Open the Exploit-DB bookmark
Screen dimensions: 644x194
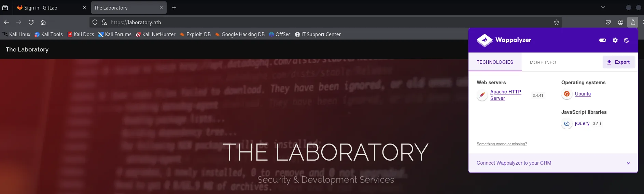pyautogui.click(x=195, y=34)
